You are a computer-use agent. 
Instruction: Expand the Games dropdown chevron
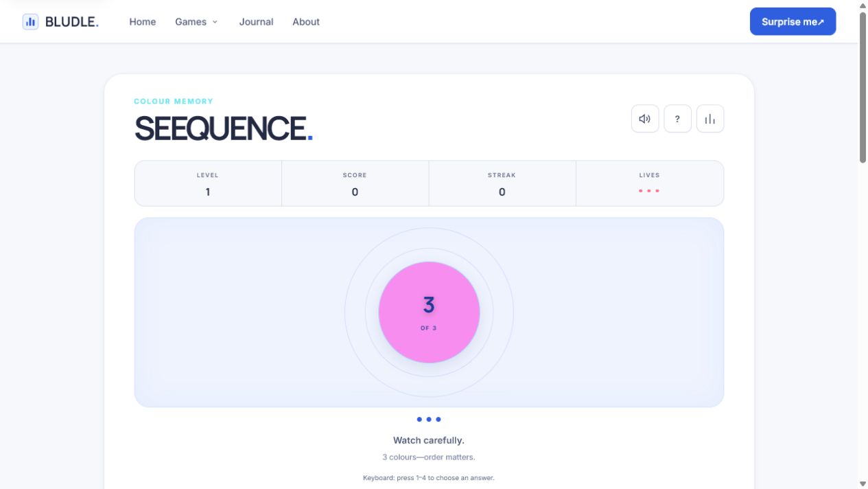coord(215,22)
